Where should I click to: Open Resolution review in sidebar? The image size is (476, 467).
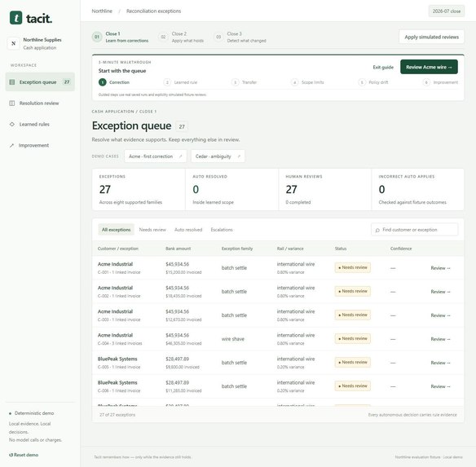click(40, 104)
